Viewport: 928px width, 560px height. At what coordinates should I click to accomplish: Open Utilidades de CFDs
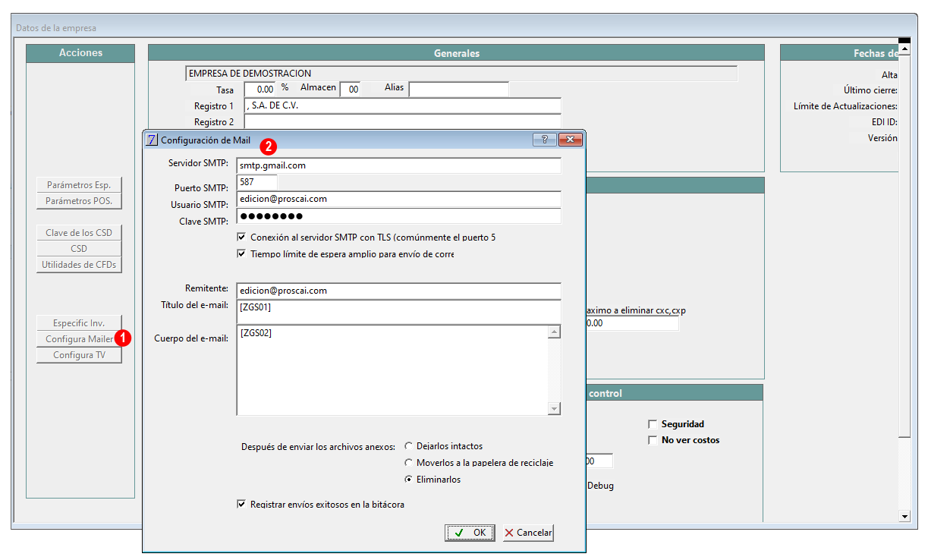(79, 265)
